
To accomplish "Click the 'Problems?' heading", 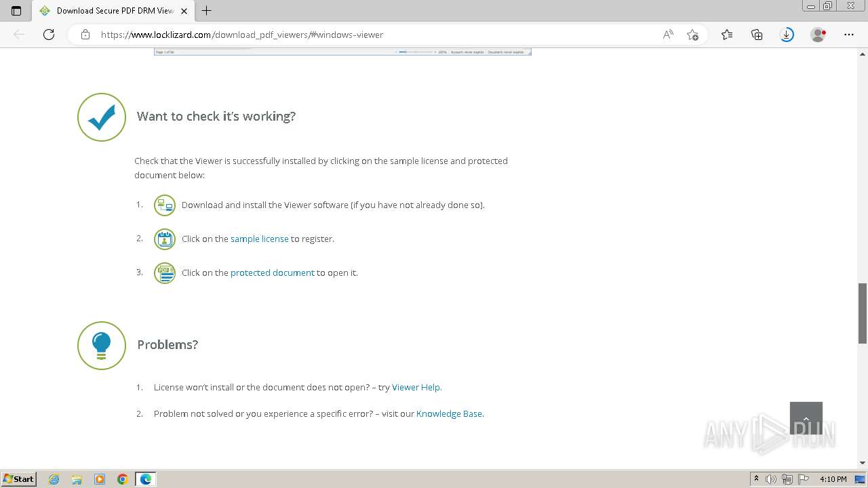I will point(167,344).
